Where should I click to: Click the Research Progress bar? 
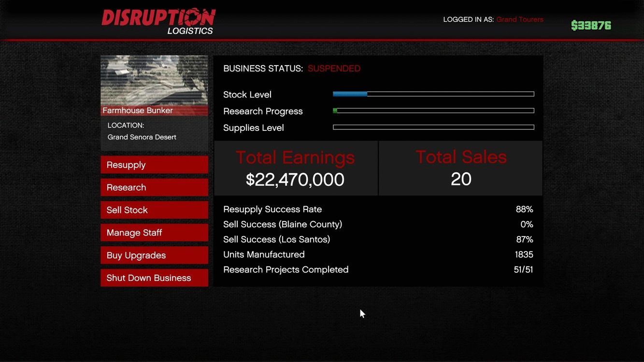point(433,111)
